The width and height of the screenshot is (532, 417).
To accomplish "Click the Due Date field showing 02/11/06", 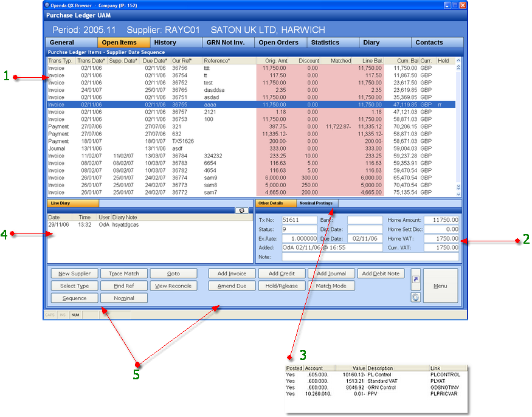I will pos(365,238).
